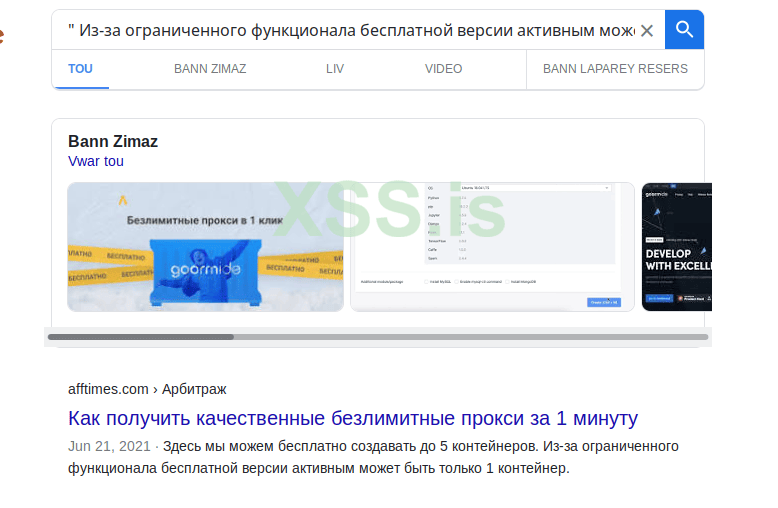Clear the search query with the X icon
The height and width of the screenshot is (508, 778).
point(647,31)
